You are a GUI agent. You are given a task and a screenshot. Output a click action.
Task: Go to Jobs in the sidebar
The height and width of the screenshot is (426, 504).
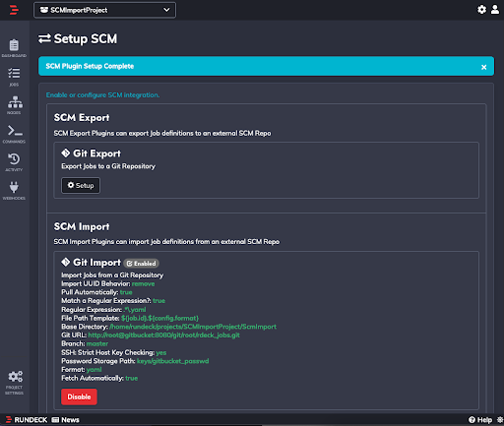click(14, 77)
